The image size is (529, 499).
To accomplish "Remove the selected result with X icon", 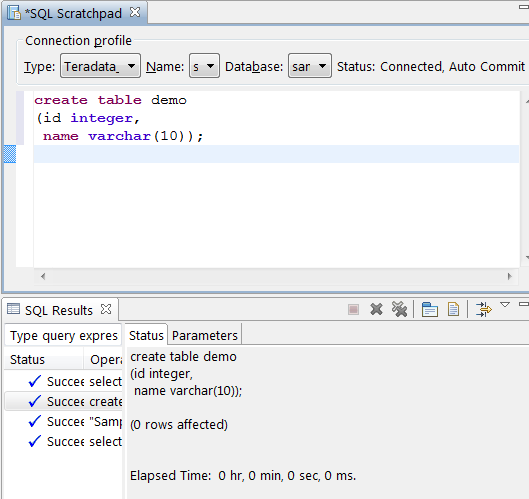I will [x=376, y=309].
